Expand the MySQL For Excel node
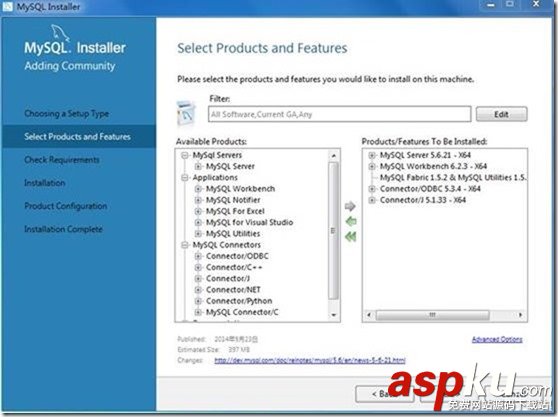 tap(198, 211)
